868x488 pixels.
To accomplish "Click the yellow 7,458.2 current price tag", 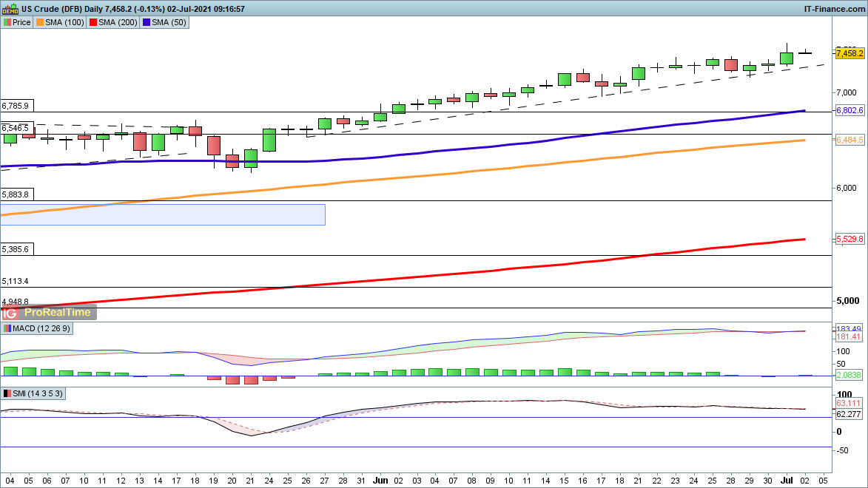I will tap(850, 53).
